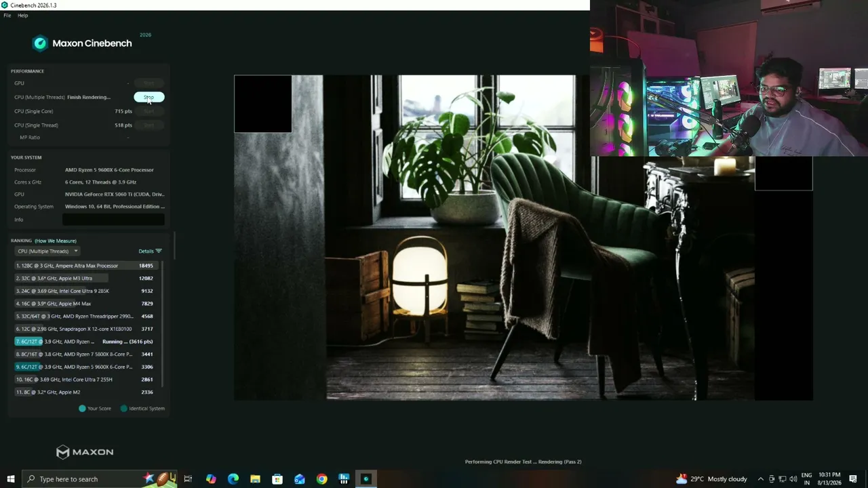
Task: Select the Apple M4 Max ranking row
Action: (85, 304)
